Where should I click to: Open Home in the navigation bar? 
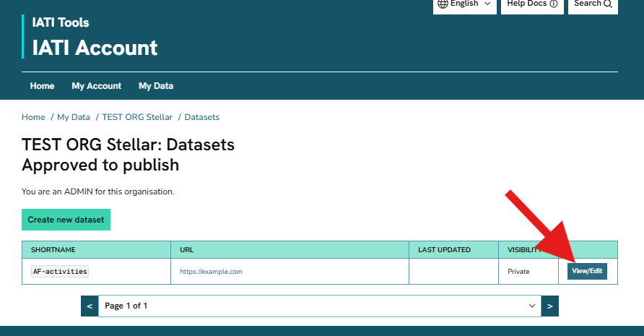tap(42, 86)
